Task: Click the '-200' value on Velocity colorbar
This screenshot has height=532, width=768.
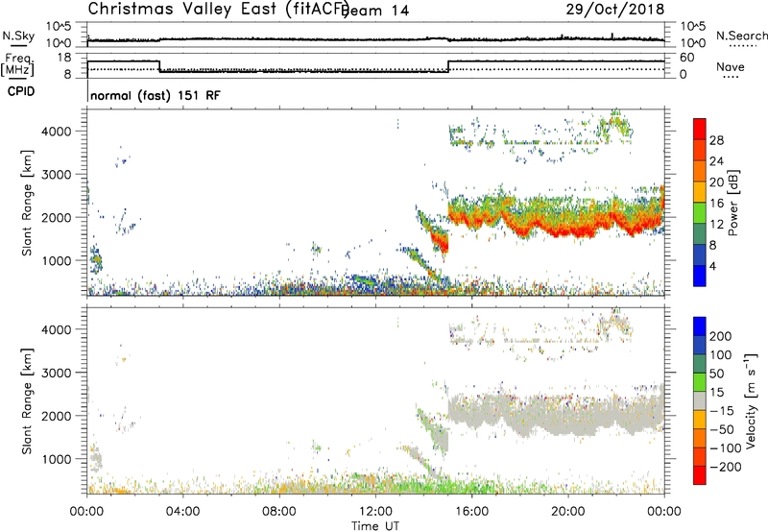Action: click(725, 467)
